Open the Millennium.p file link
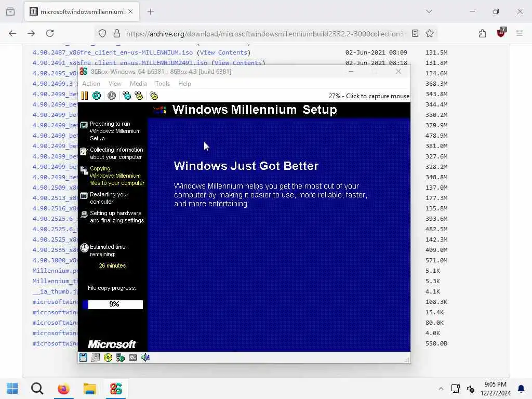This screenshot has height=399, width=532. pos(55,271)
